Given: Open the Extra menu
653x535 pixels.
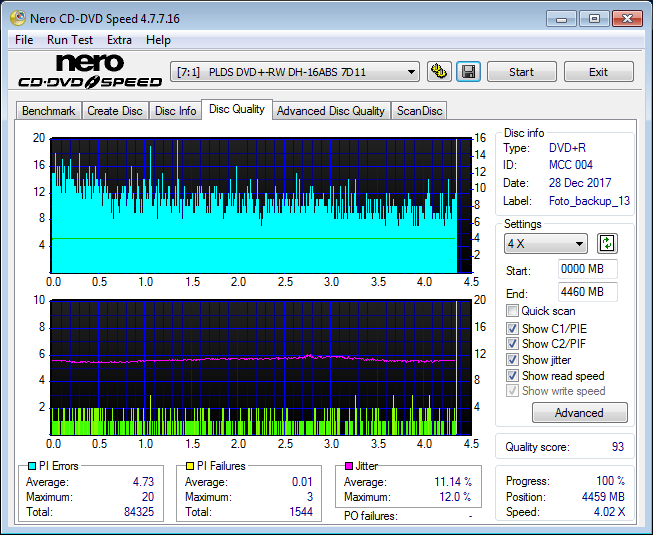Looking at the screenshot, I should [119, 40].
